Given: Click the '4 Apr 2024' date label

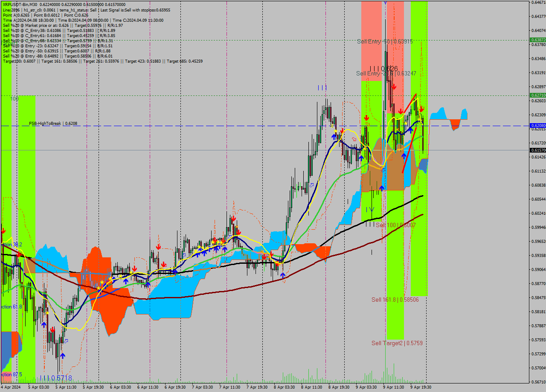Looking at the screenshot, I should [x=10, y=387].
